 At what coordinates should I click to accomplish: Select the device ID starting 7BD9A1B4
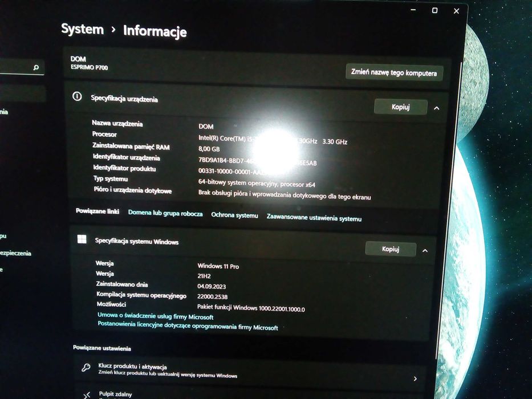[257, 161]
